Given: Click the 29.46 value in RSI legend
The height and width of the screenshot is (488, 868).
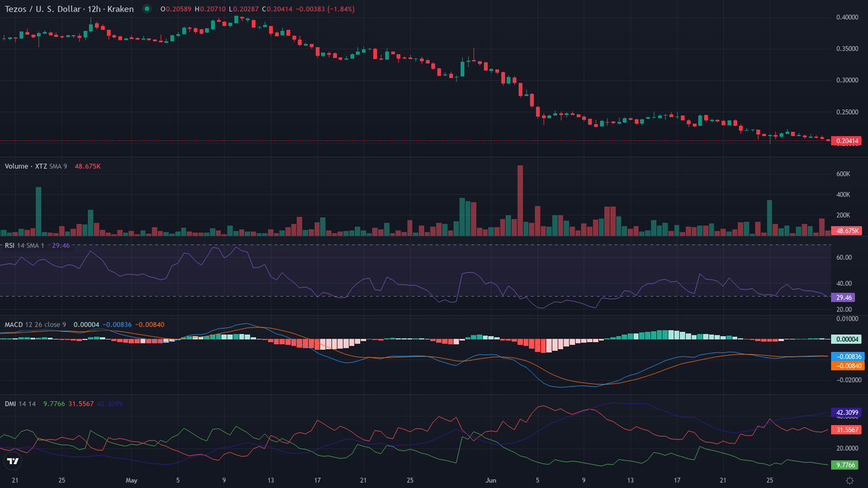Looking at the screenshot, I should click(61, 245).
